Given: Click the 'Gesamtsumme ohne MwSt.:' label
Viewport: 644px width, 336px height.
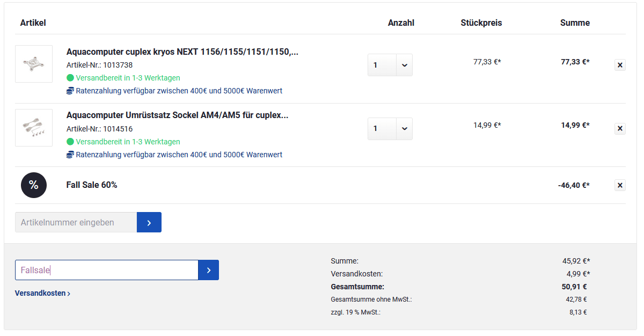Looking at the screenshot, I should (x=371, y=300).
